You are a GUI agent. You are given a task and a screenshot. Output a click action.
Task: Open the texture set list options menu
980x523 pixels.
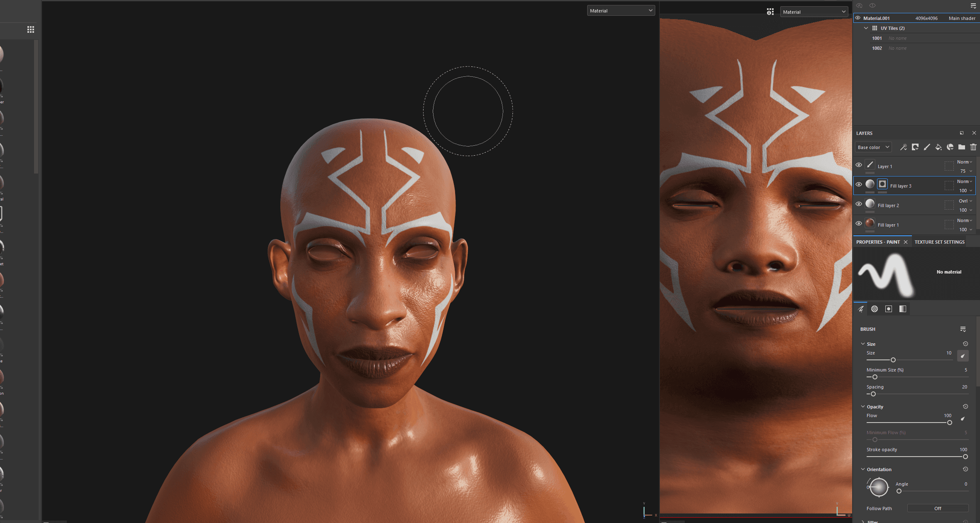973,6
